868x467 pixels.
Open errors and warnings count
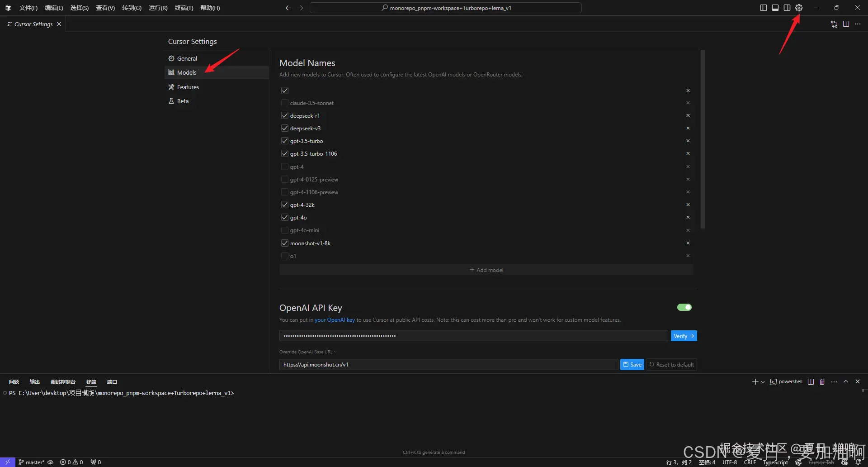(71, 462)
